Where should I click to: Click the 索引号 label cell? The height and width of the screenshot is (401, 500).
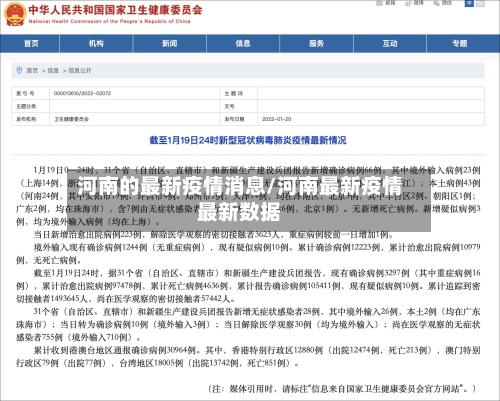pyautogui.click(x=30, y=93)
